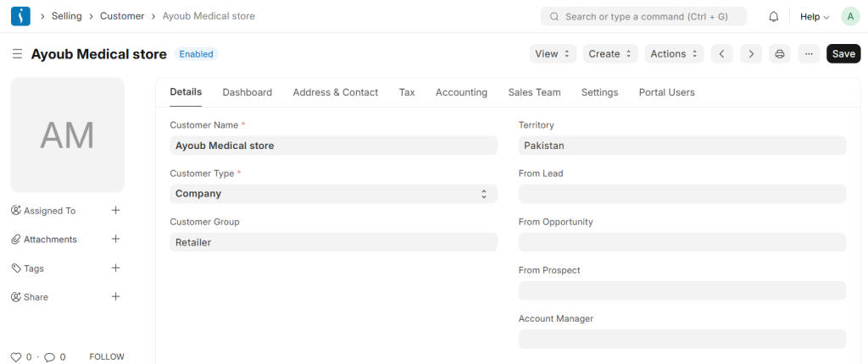Switch to the Dashboard tab
The width and height of the screenshot is (868, 364).
[x=247, y=92]
